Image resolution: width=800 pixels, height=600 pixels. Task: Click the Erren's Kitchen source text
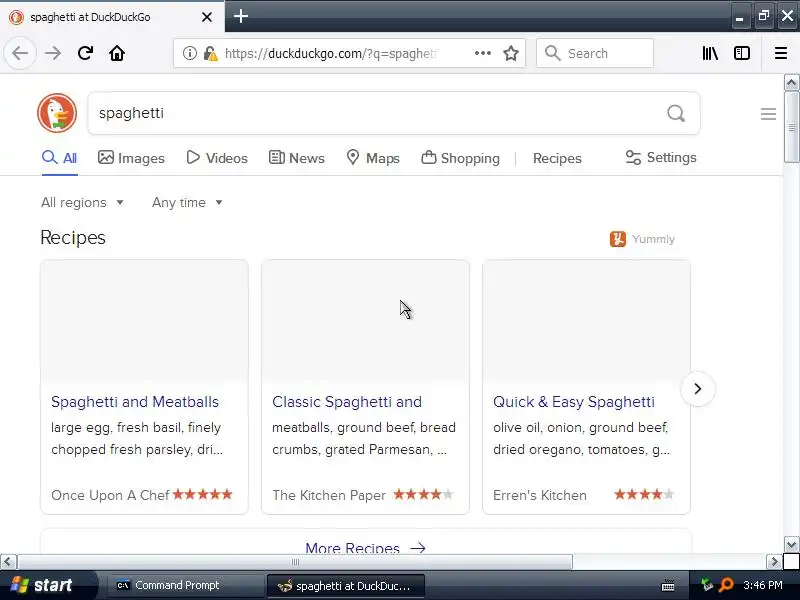540,495
